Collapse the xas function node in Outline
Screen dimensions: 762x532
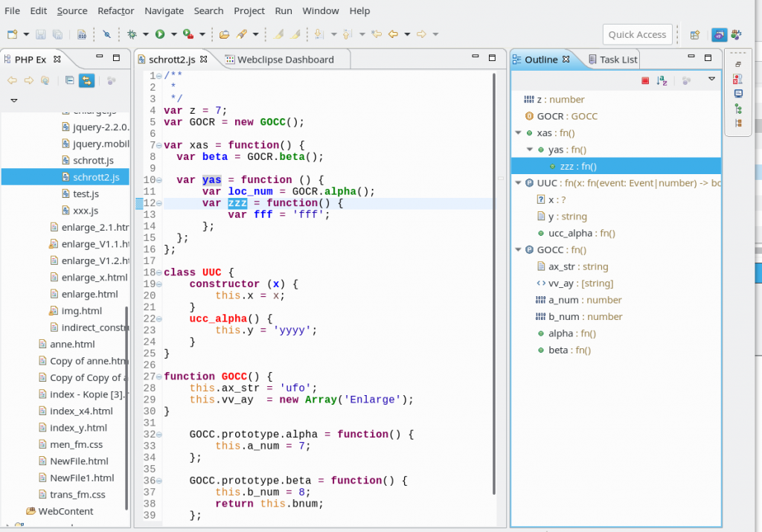coord(518,133)
